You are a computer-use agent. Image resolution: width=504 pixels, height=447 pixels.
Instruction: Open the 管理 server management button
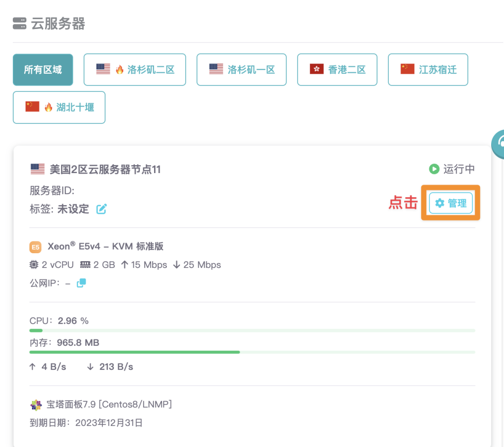tap(451, 203)
